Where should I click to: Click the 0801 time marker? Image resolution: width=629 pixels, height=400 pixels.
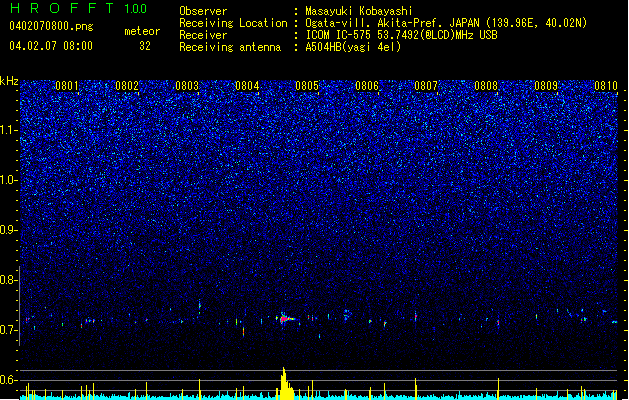pos(67,86)
